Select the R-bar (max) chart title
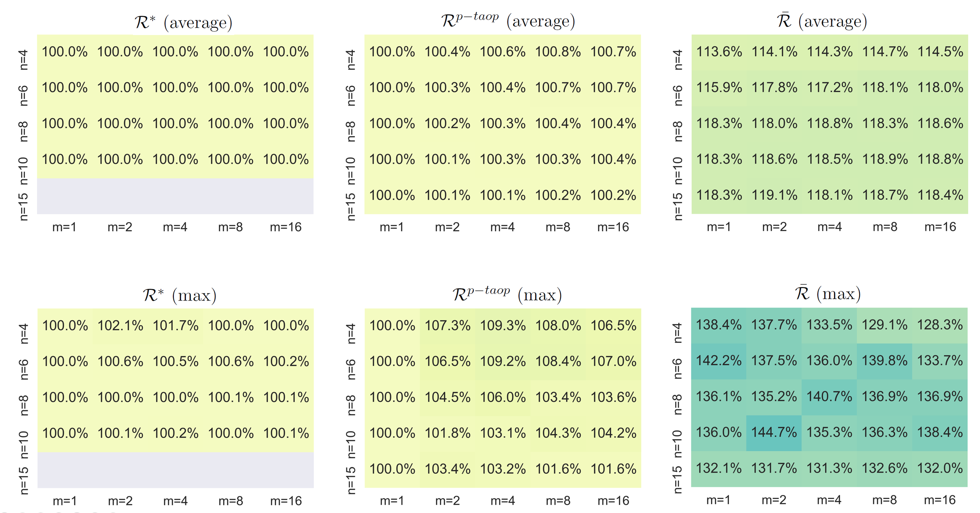Viewport: 980px width, 513px height. pyautogui.click(x=828, y=294)
